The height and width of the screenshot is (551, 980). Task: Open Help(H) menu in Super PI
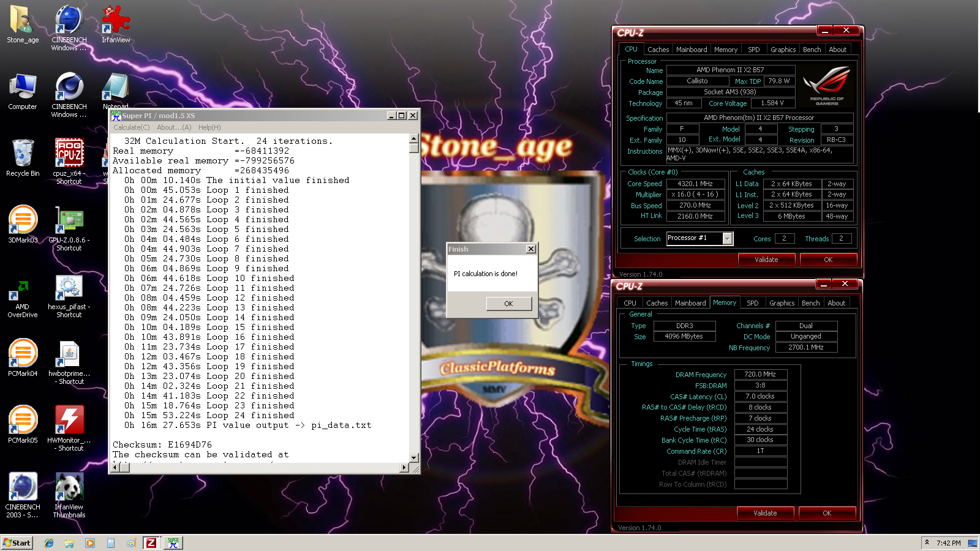pyautogui.click(x=209, y=127)
